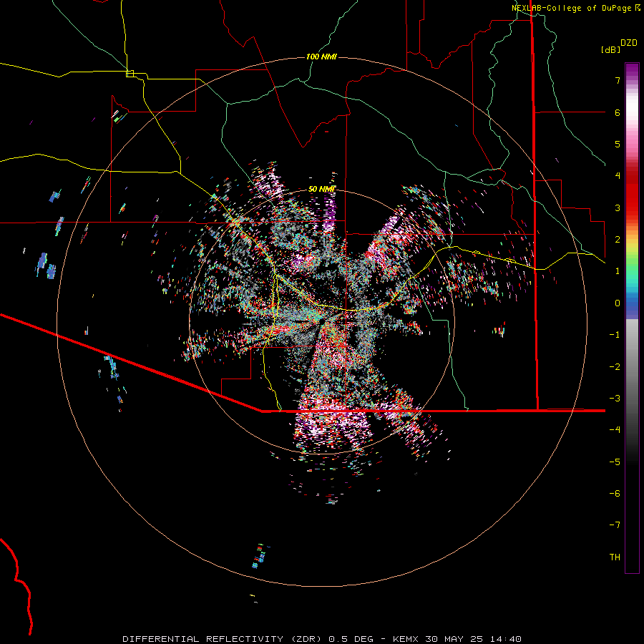Click the KEMX station identifier in the caption
The height and width of the screenshot is (644, 644).
406,639
